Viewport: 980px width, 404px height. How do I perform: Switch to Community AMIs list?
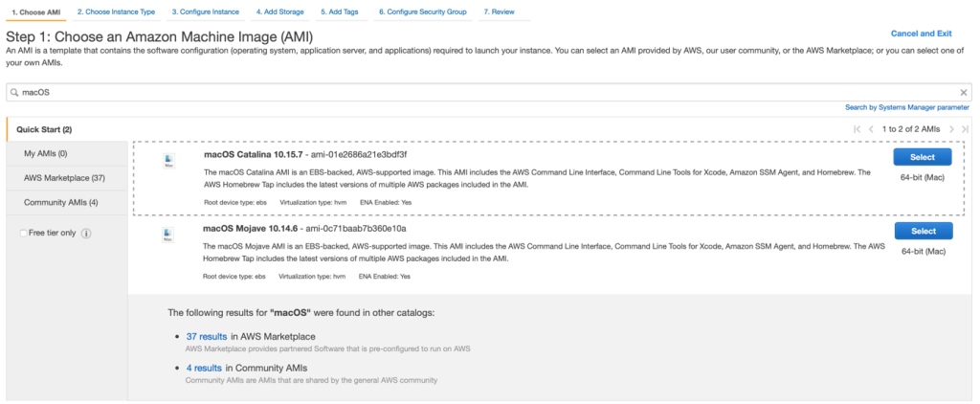(61, 202)
